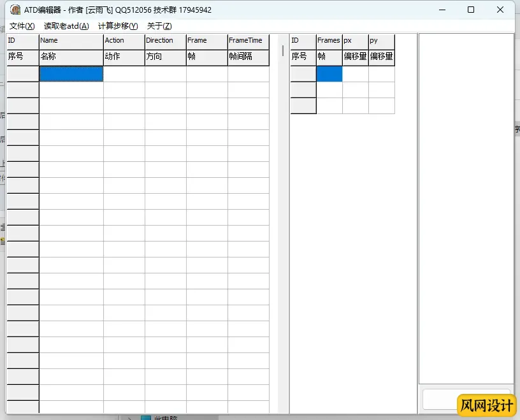Click the px column header in right table

355,41
